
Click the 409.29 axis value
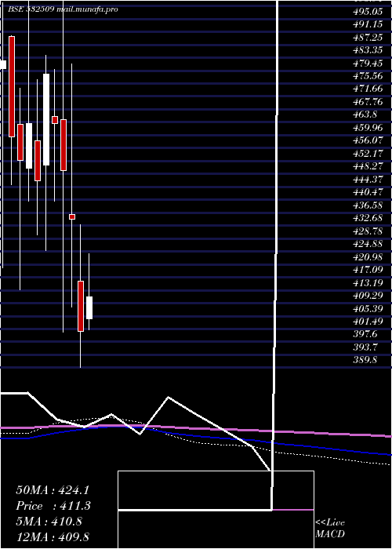click(x=368, y=295)
